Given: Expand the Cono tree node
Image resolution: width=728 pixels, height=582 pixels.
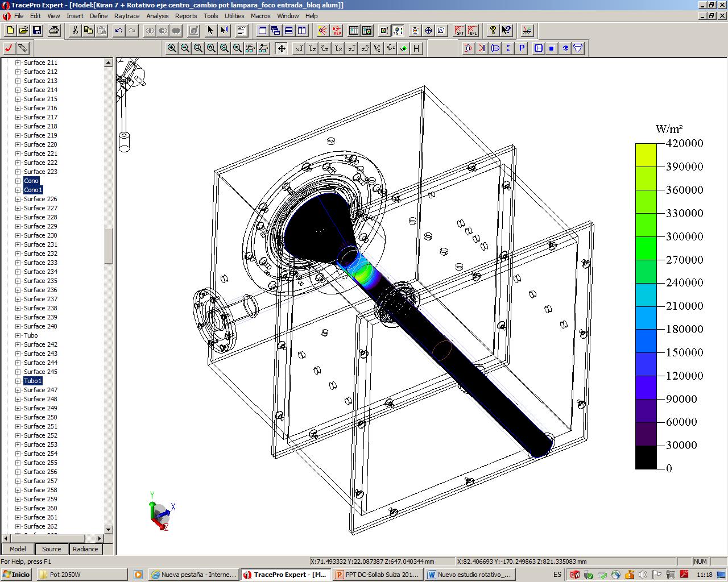Looking at the screenshot, I should [18, 181].
